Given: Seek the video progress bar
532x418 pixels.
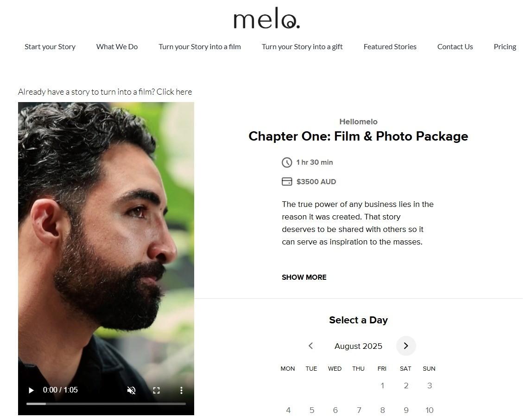Looking at the screenshot, I should 106,404.
